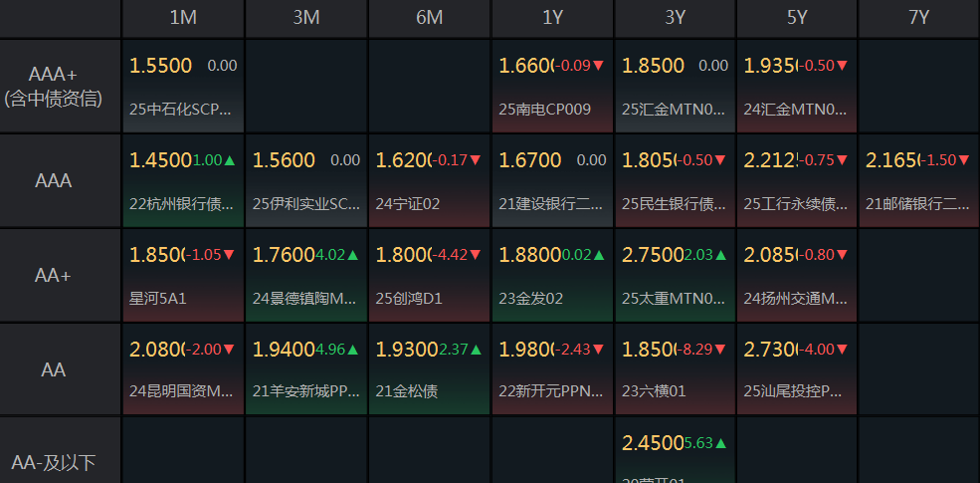The width and height of the screenshot is (980, 483).
Task: Click the 2.7500 yield for 25太重MTN
Action: 653,255
